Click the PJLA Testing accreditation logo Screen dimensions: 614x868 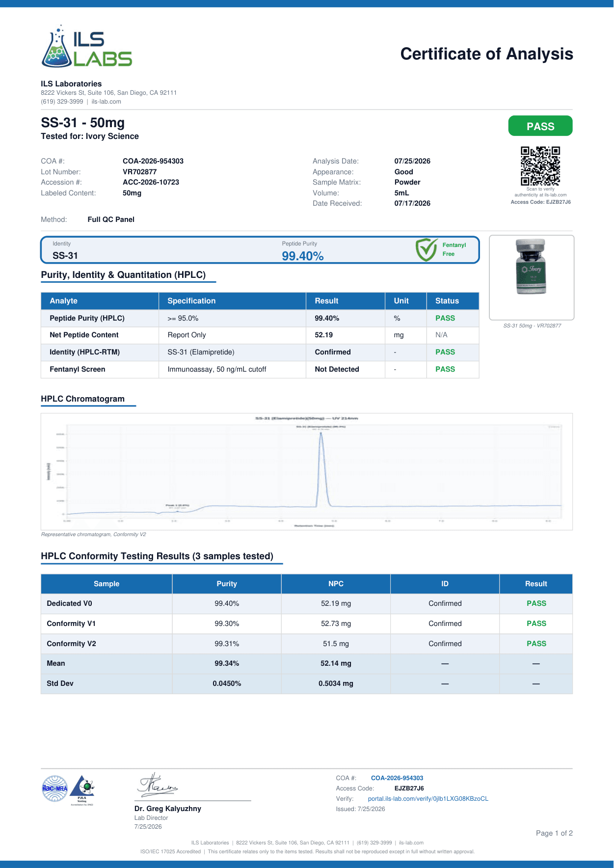(82, 790)
